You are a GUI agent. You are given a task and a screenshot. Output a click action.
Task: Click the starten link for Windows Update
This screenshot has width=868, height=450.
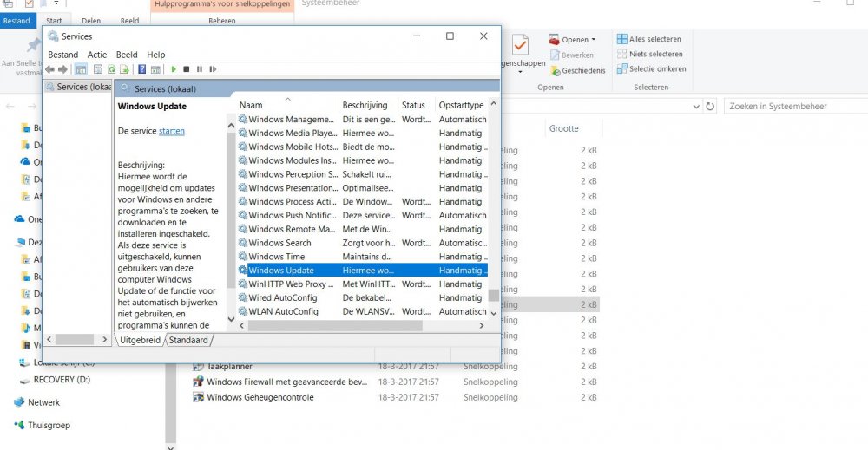[x=172, y=131]
